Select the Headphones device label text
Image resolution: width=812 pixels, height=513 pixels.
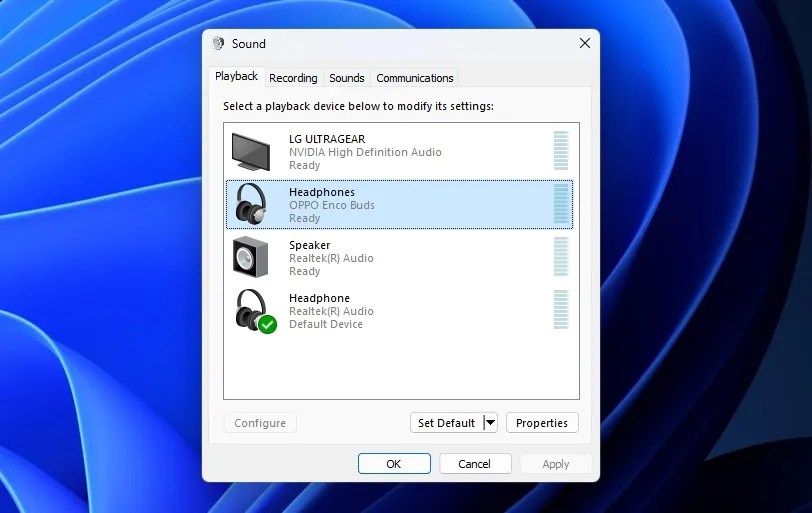(322, 192)
